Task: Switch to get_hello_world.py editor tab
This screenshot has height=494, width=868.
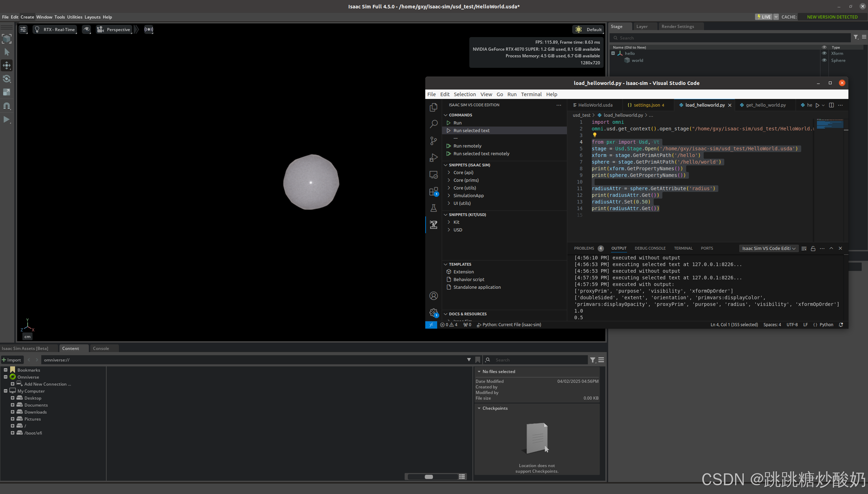Action: click(x=766, y=105)
